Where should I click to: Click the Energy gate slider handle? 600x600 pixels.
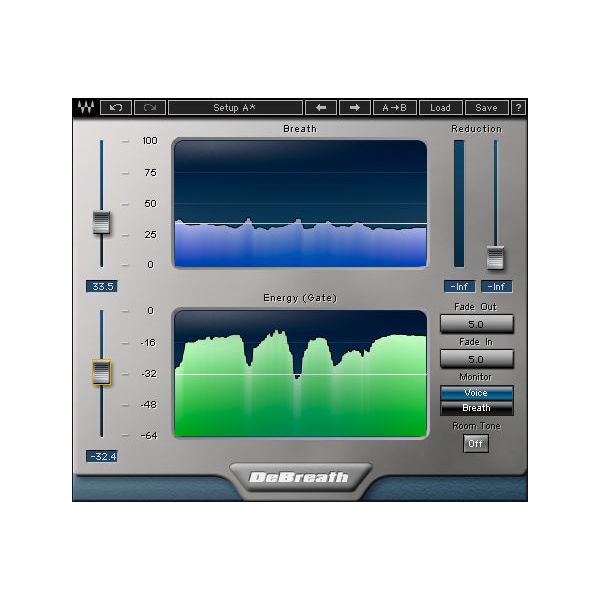coord(101,373)
